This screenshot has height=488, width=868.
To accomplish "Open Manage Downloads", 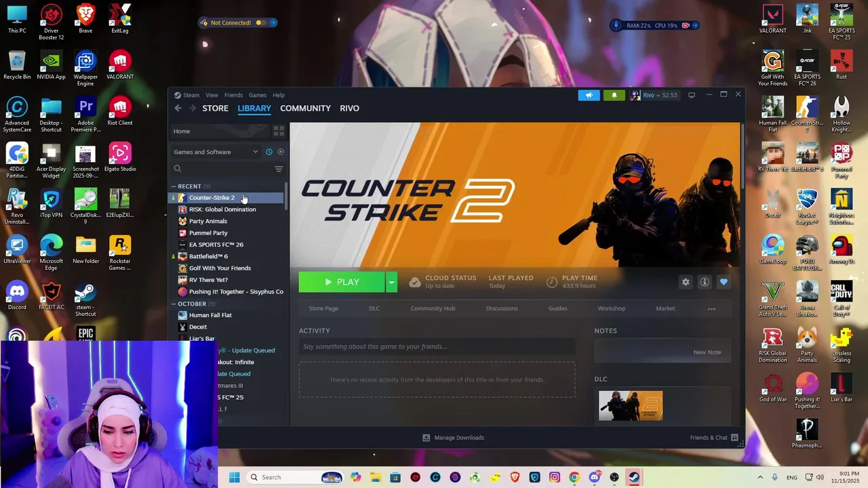I will point(453,438).
